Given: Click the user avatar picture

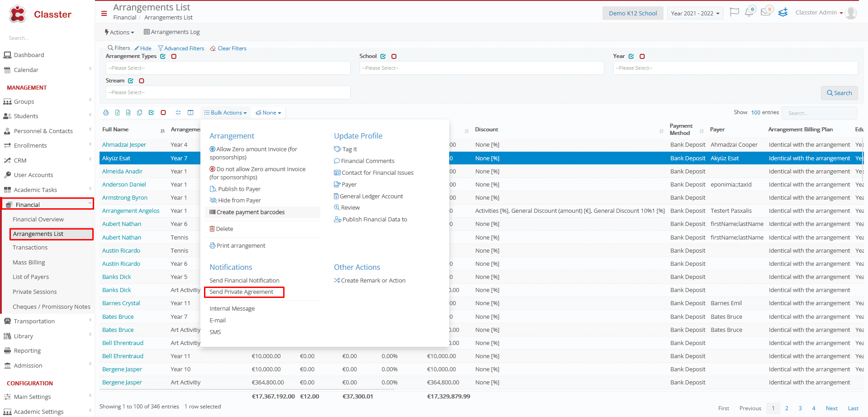Looking at the screenshot, I should [x=851, y=13].
